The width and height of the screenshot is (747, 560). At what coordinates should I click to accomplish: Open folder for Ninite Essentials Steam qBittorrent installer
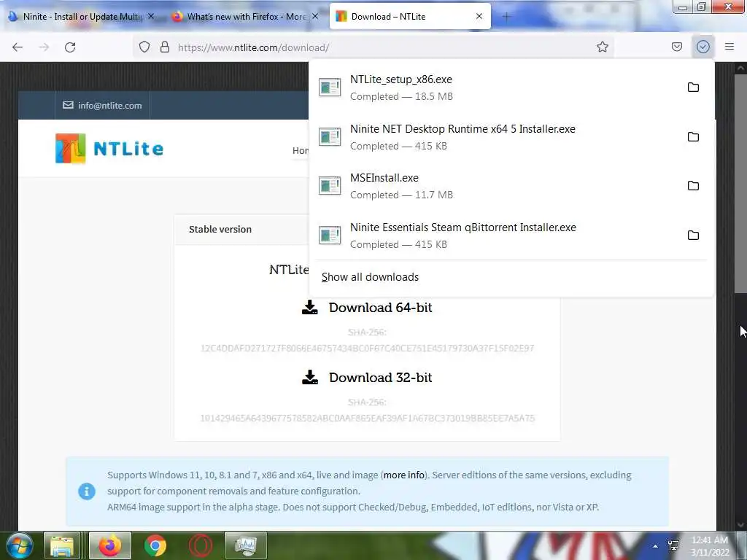click(693, 236)
